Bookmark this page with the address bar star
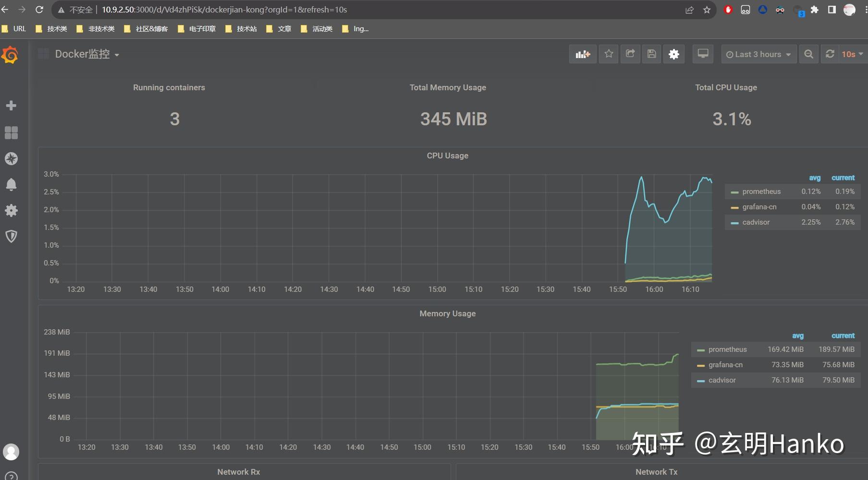 click(707, 10)
